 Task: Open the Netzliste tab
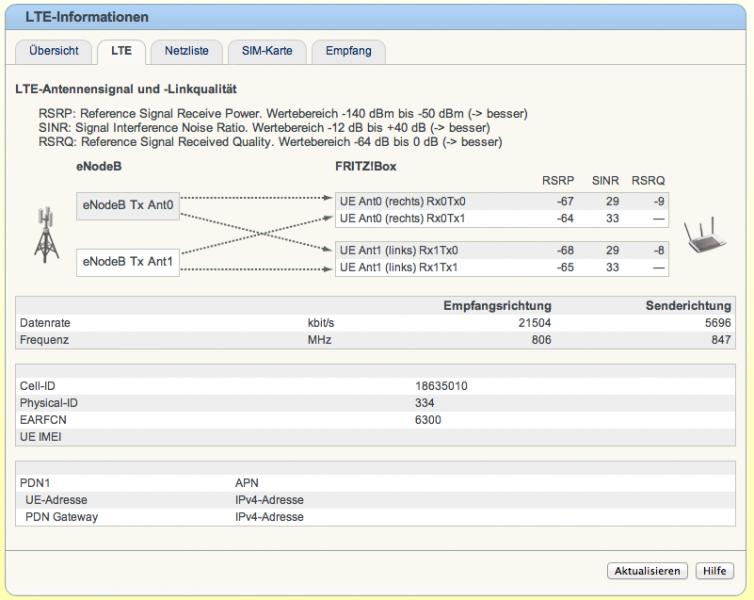tap(187, 51)
